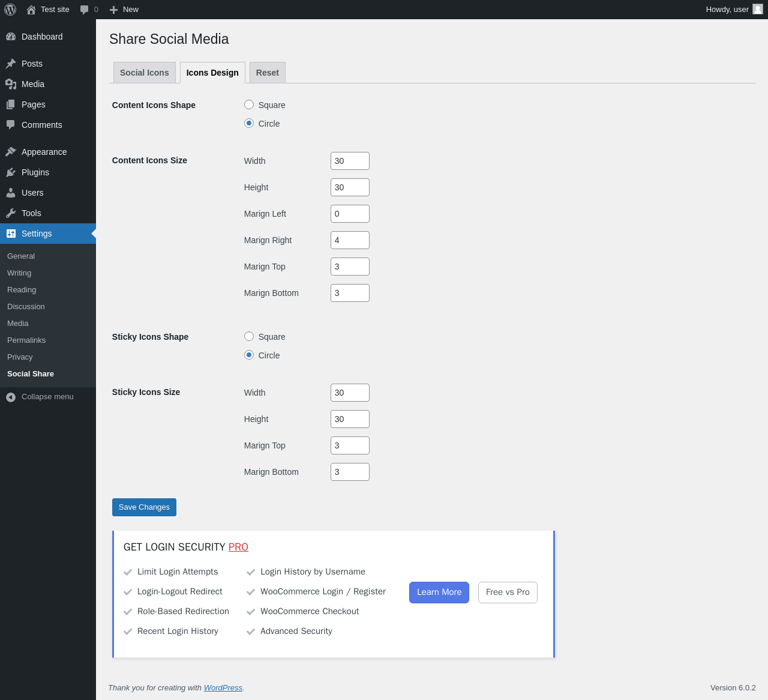This screenshot has width=768, height=700.
Task: Click the Learn More button
Action: [x=439, y=593]
